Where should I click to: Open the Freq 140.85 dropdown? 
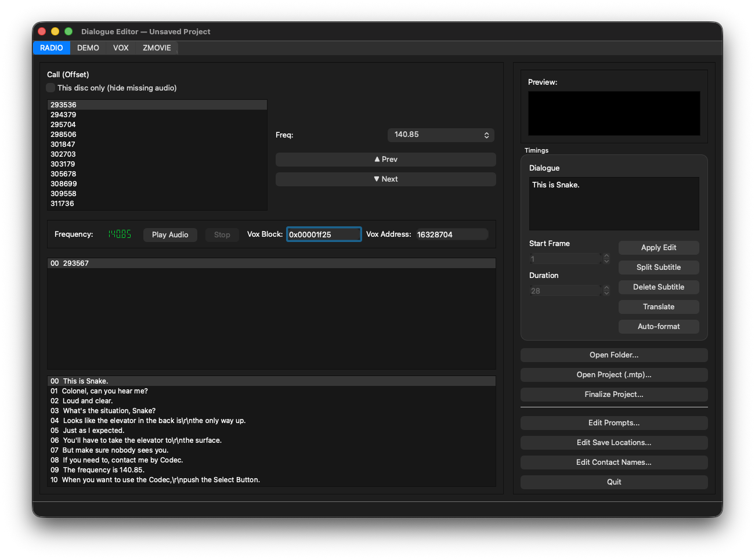[x=440, y=135]
